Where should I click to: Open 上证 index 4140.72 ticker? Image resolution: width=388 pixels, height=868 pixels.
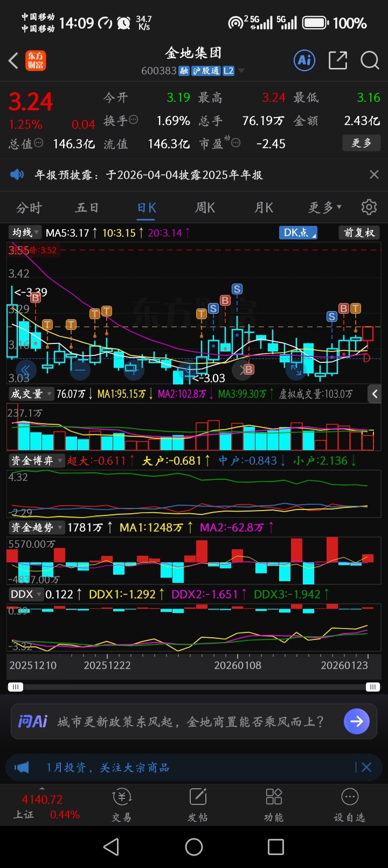point(42,807)
